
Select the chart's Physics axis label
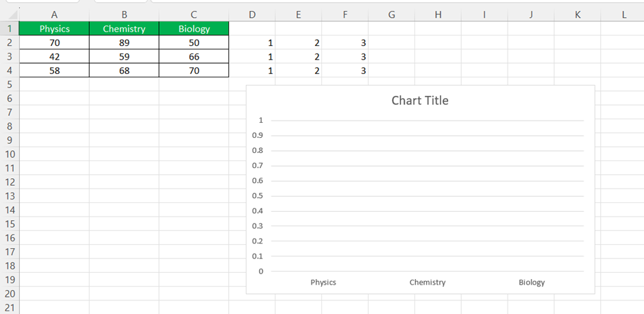point(323,282)
